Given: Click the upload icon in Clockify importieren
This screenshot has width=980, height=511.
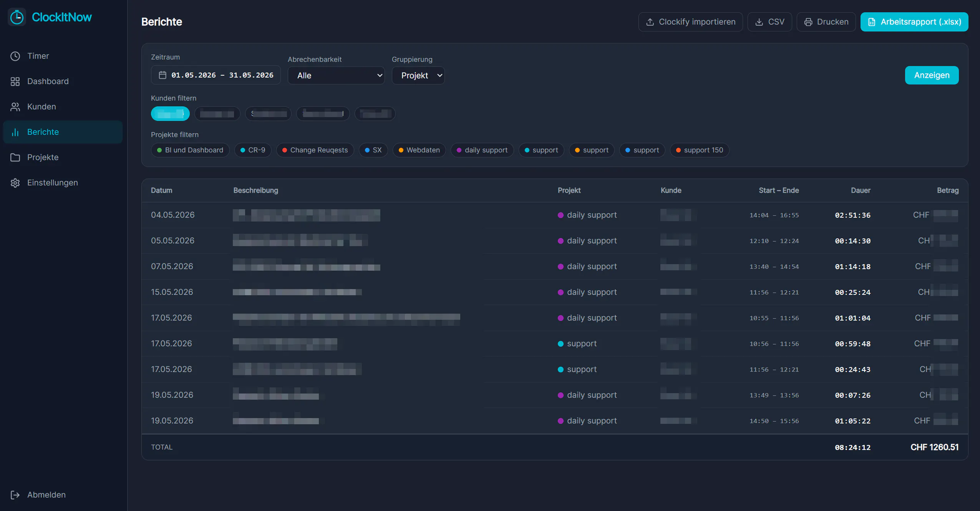Looking at the screenshot, I should pyautogui.click(x=650, y=22).
